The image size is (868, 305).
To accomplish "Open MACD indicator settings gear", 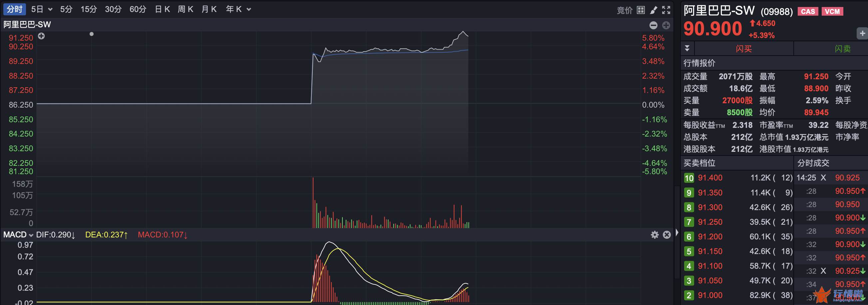I will pos(654,234).
